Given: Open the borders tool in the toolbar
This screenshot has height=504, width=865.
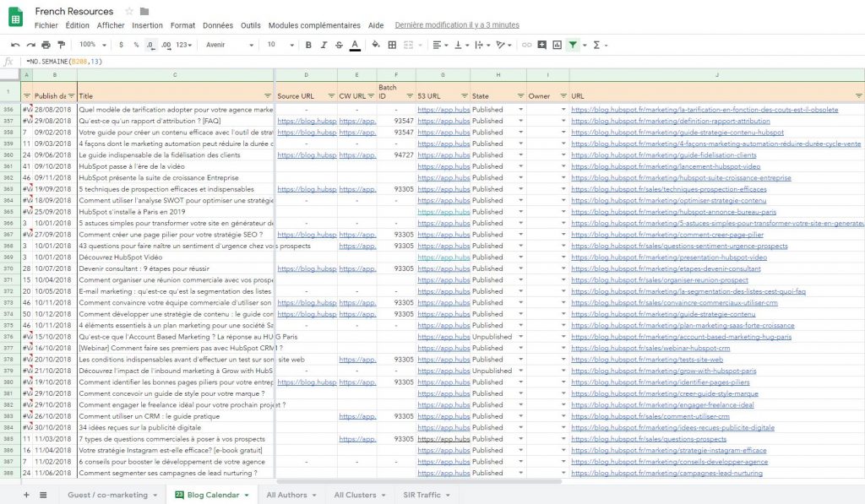Looking at the screenshot, I should tap(393, 45).
